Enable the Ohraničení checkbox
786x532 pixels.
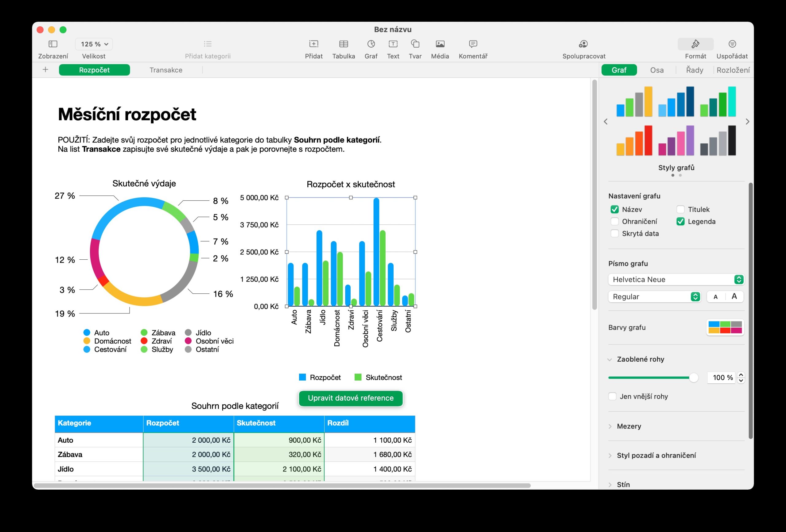coord(615,222)
